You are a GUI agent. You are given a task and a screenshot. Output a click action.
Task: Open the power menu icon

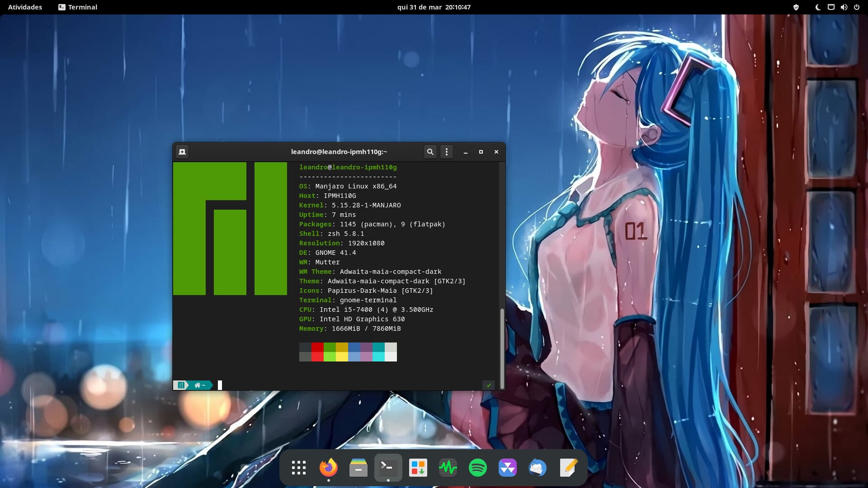(x=856, y=7)
